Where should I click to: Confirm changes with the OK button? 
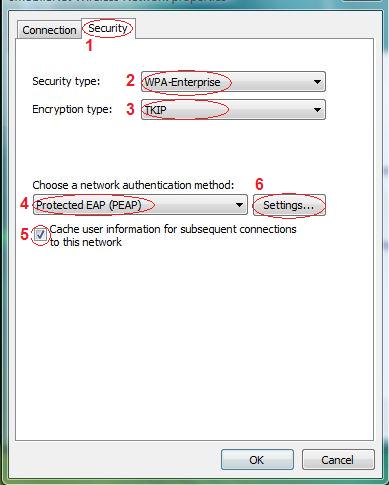coord(257,460)
